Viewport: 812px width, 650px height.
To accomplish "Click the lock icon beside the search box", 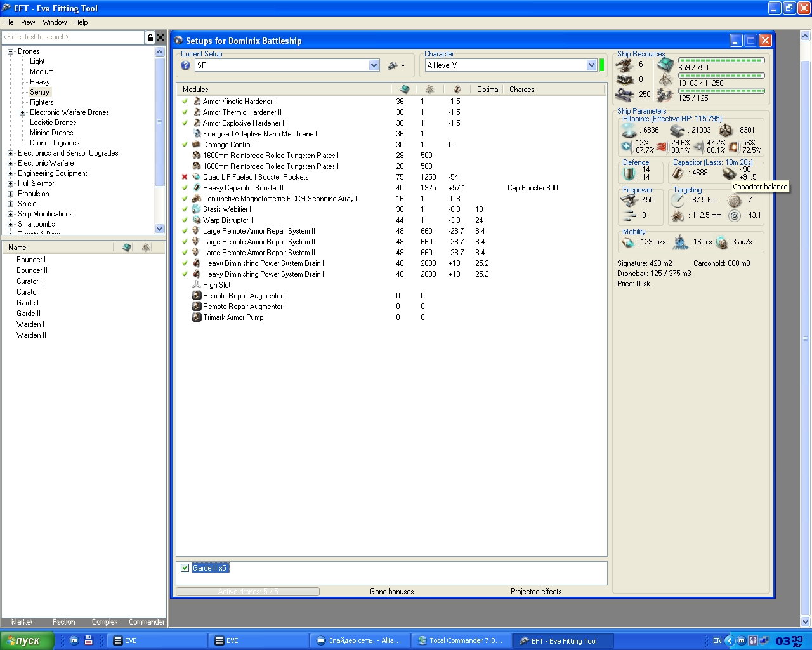I will (x=150, y=37).
